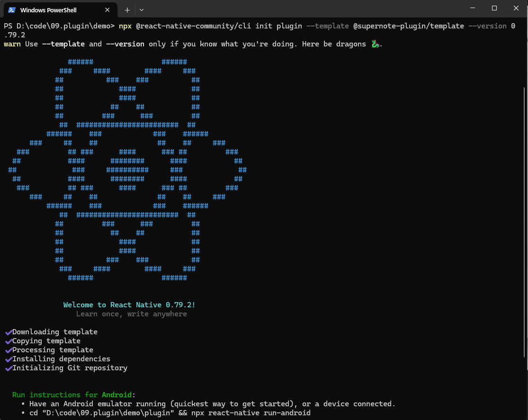Click the 'Downloading template' line
The image size is (528, 420).
(x=54, y=332)
